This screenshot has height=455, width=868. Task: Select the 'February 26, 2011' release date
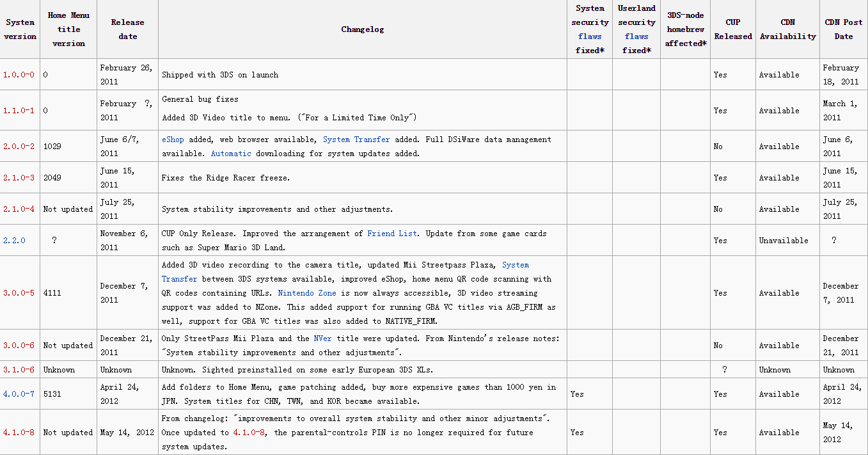[x=126, y=75]
